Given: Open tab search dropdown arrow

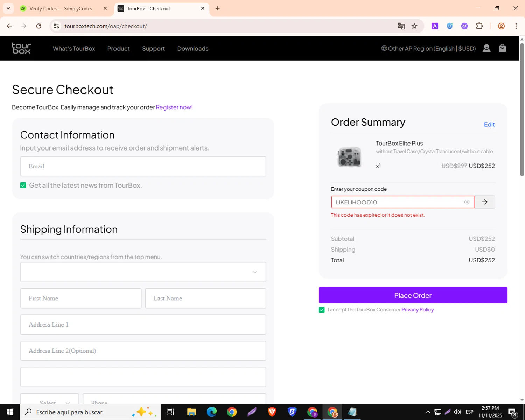Looking at the screenshot, I should click(x=8, y=8).
